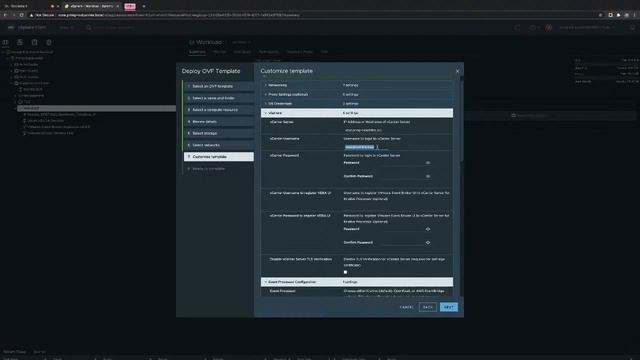Click the browser back arrow
This screenshot has width=640, height=360.
(x=5, y=15)
